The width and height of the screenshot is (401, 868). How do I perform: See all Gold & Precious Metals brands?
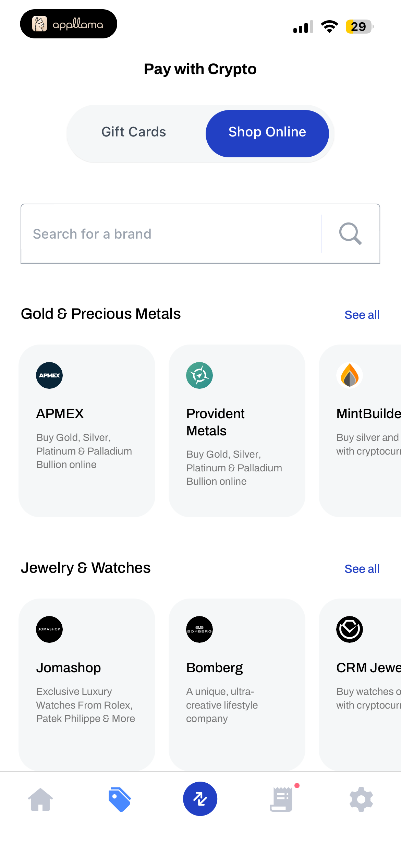point(362,315)
